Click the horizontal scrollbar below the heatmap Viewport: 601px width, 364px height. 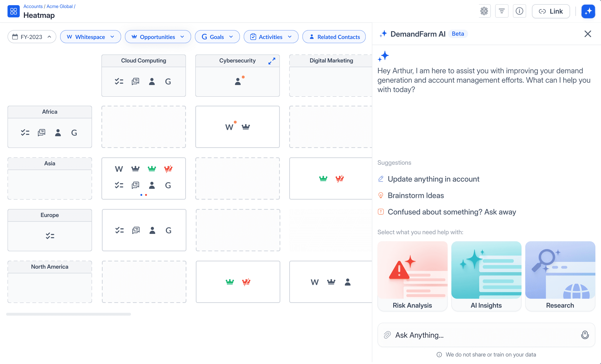[x=69, y=314]
